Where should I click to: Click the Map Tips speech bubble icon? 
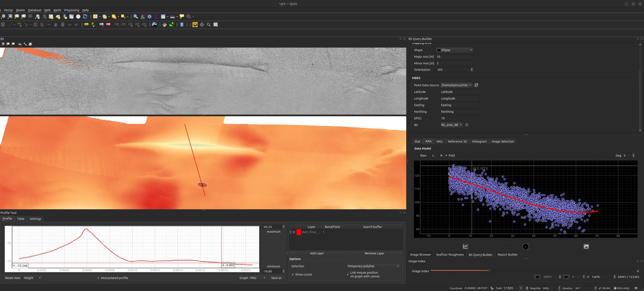(x=182, y=16)
